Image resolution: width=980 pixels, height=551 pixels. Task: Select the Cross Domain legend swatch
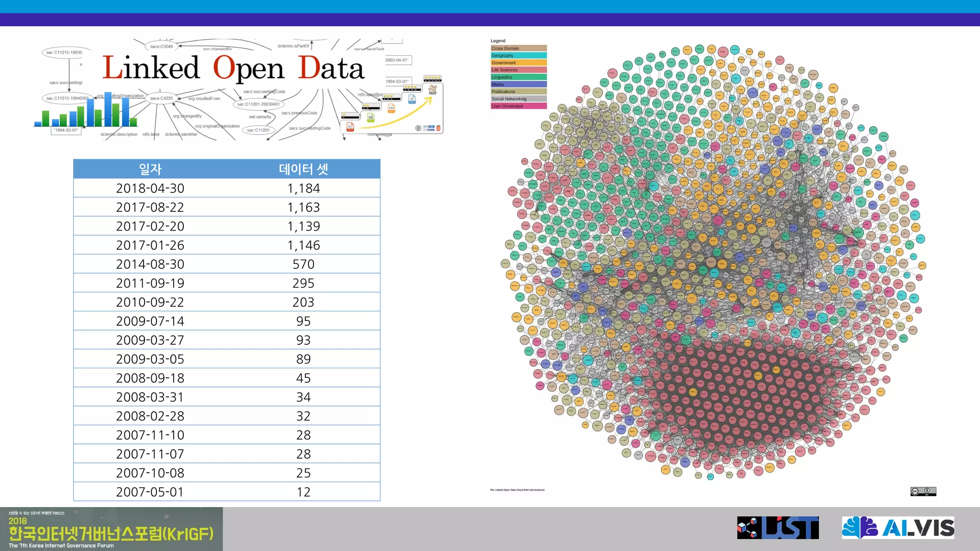coord(518,48)
